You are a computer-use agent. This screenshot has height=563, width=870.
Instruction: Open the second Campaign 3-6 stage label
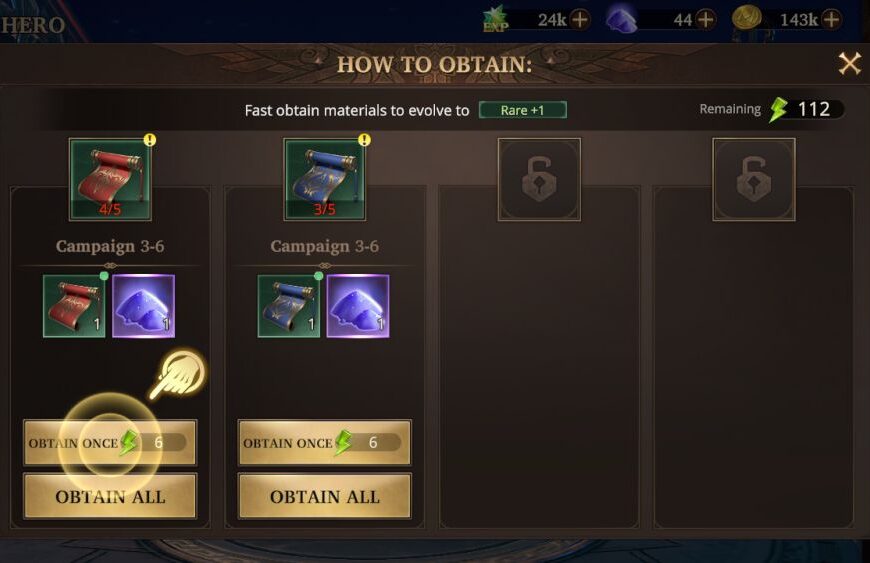pyautogui.click(x=325, y=246)
